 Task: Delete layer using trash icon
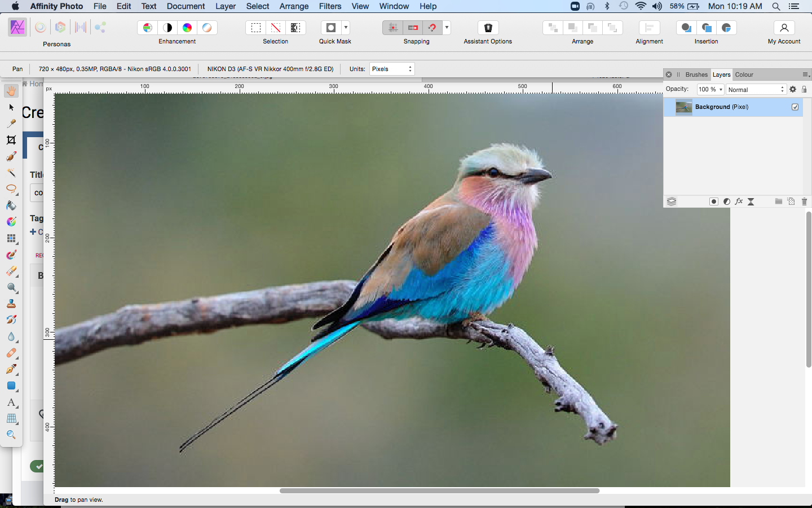(x=804, y=202)
